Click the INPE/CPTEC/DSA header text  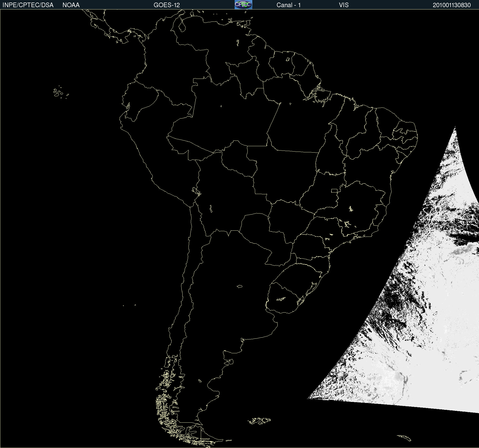click(x=28, y=5)
